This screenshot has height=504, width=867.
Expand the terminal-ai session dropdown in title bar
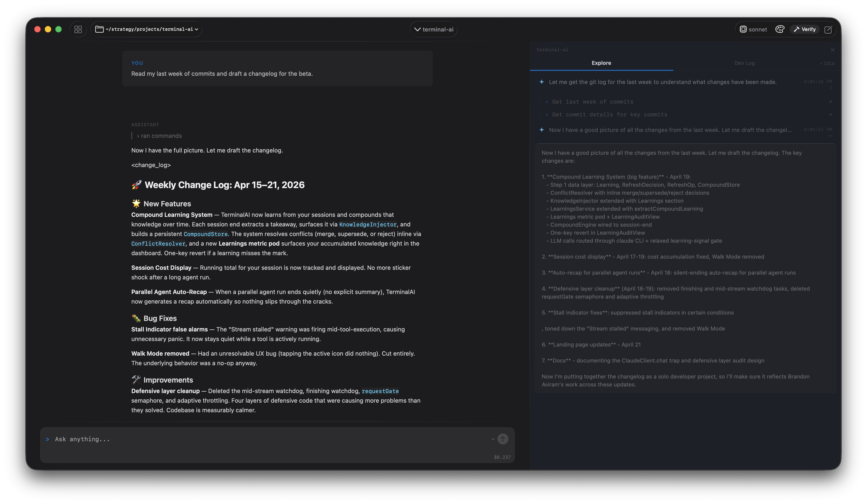tap(433, 29)
